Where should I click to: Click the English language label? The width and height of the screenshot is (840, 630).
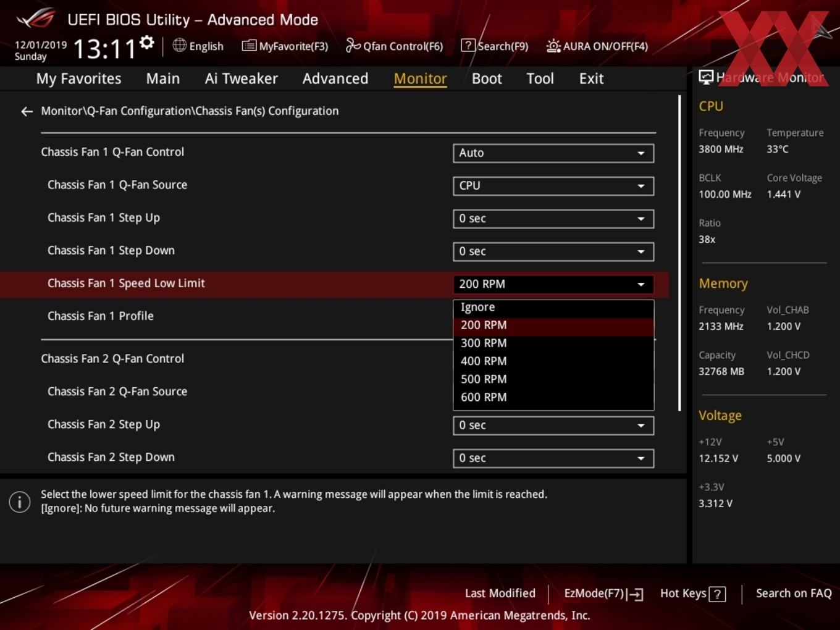pyautogui.click(x=206, y=46)
